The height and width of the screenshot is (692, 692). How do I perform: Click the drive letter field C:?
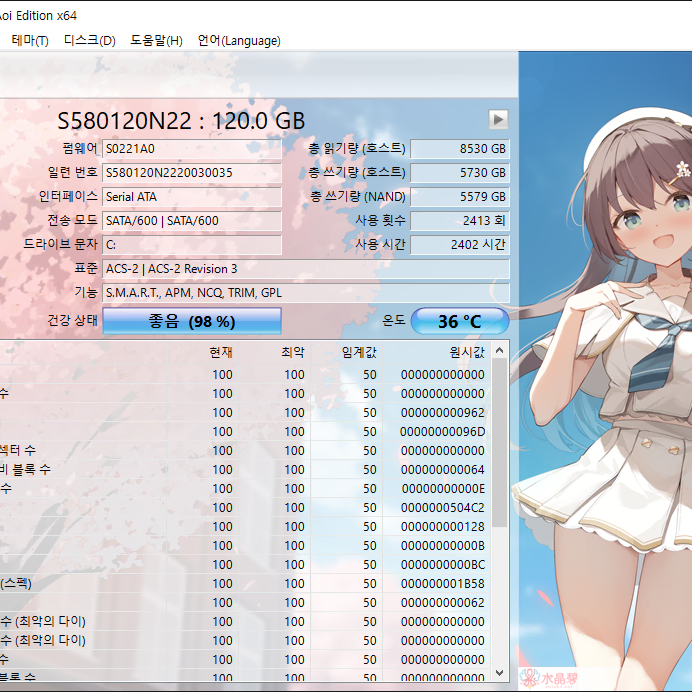[192, 244]
